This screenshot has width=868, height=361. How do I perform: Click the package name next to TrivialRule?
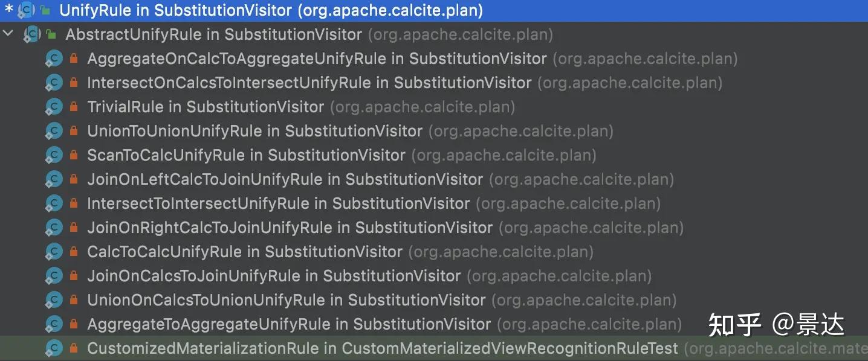pos(422,107)
